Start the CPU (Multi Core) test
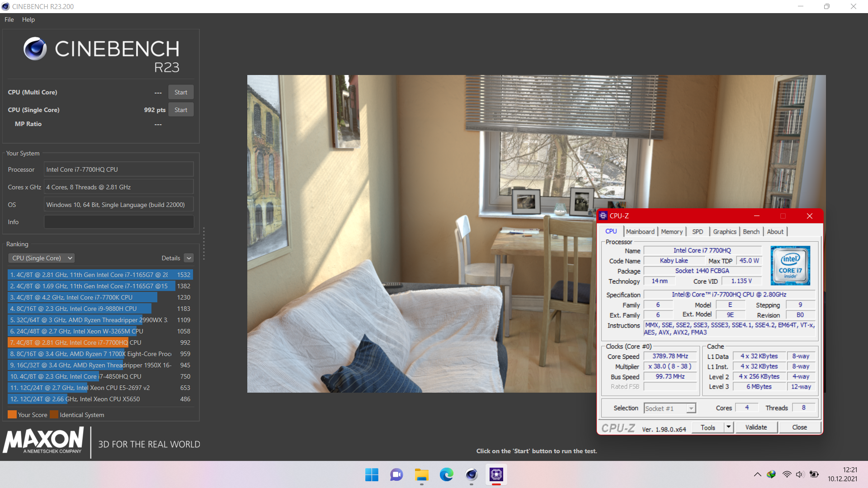The image size is (868, 488). click(x=181, y=92)
